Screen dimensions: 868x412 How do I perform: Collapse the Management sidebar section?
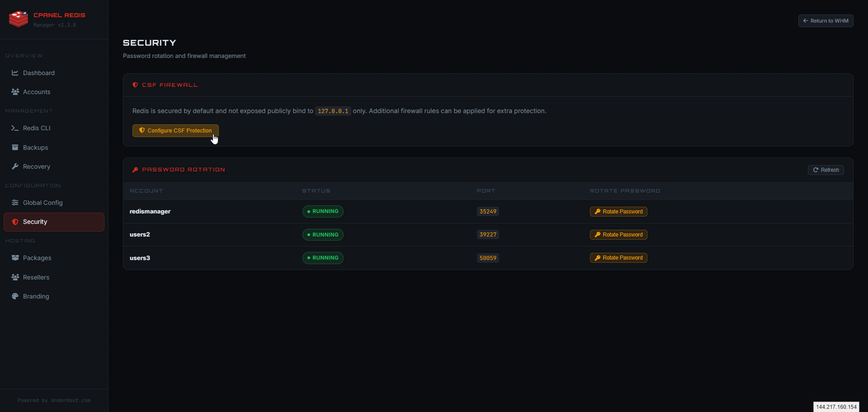[28, 111]
